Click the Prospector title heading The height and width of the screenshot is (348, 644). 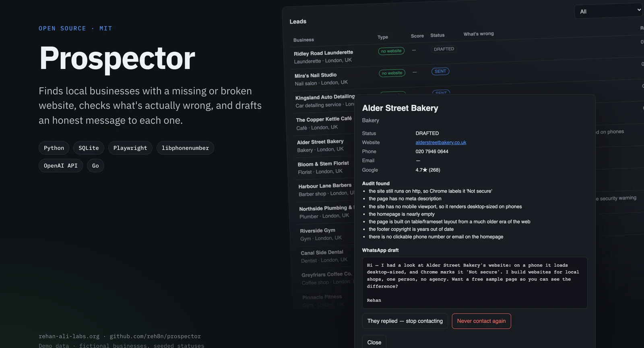(117, 58)
